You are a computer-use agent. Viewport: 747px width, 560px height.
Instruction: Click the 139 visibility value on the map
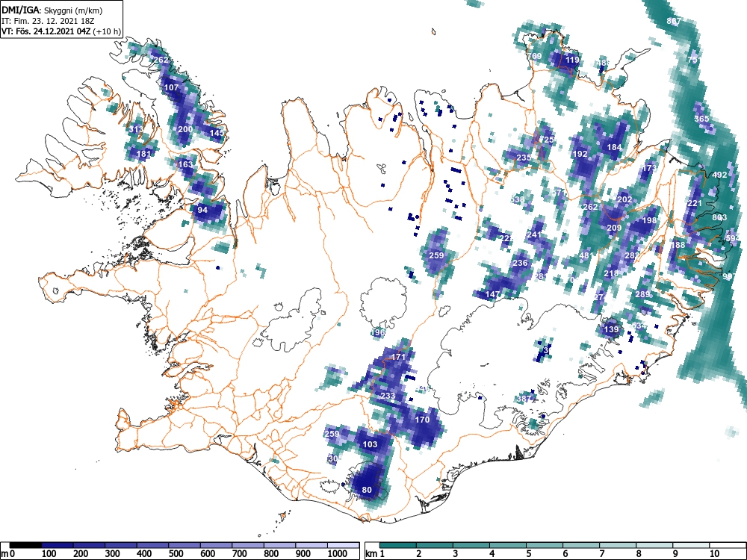[x=611, y=329]
